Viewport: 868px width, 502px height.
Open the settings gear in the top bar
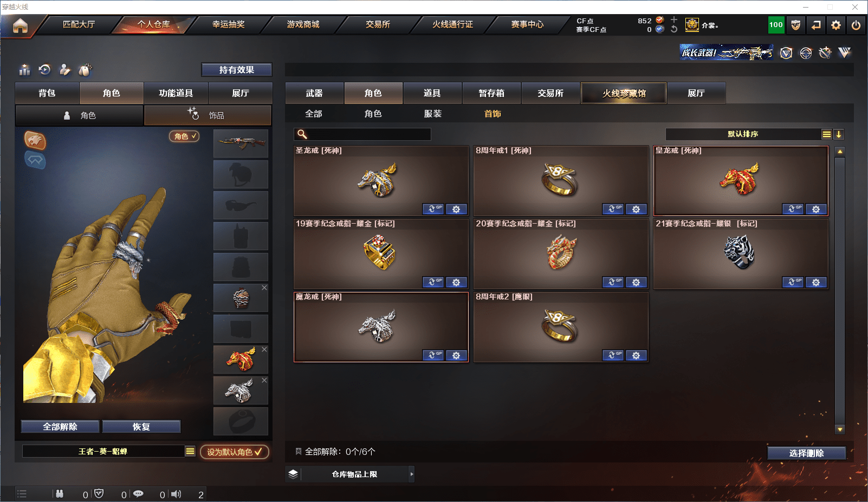click(x=836, y=25)
